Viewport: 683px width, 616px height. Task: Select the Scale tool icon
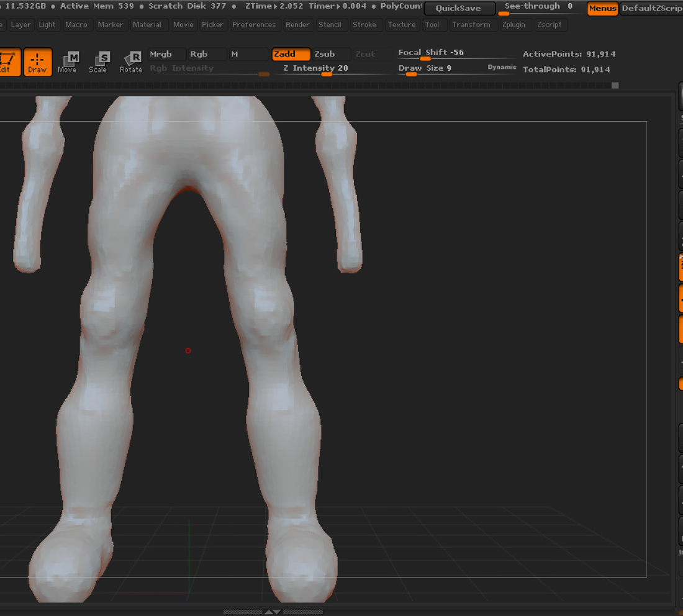click(x=98, y=62)
